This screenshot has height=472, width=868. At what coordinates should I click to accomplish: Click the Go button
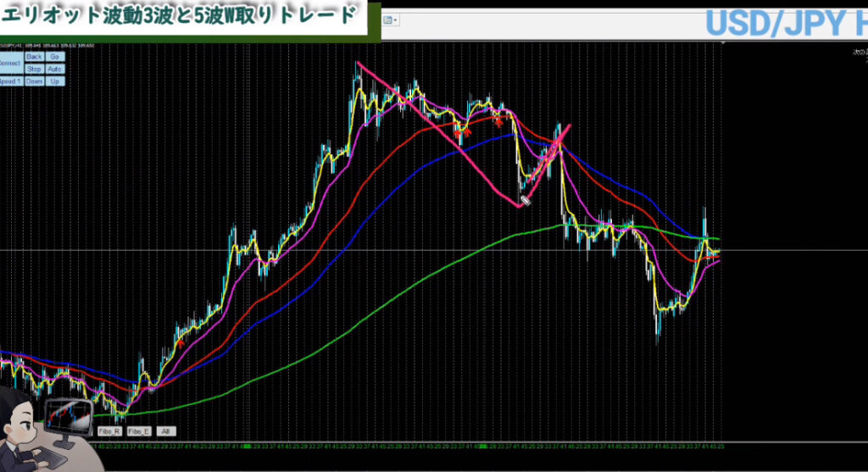pos(54,57)
